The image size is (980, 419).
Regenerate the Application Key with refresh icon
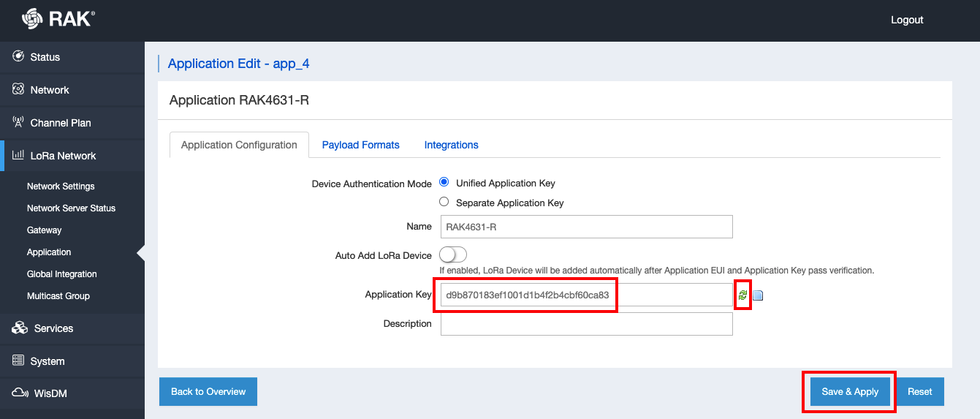point(742,295)
